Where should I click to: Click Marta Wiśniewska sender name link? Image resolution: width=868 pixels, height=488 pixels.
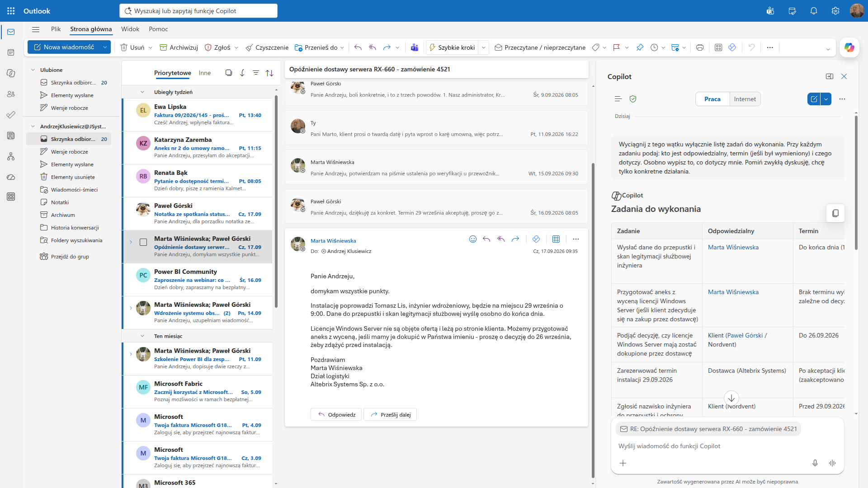(x=333, y=241)
